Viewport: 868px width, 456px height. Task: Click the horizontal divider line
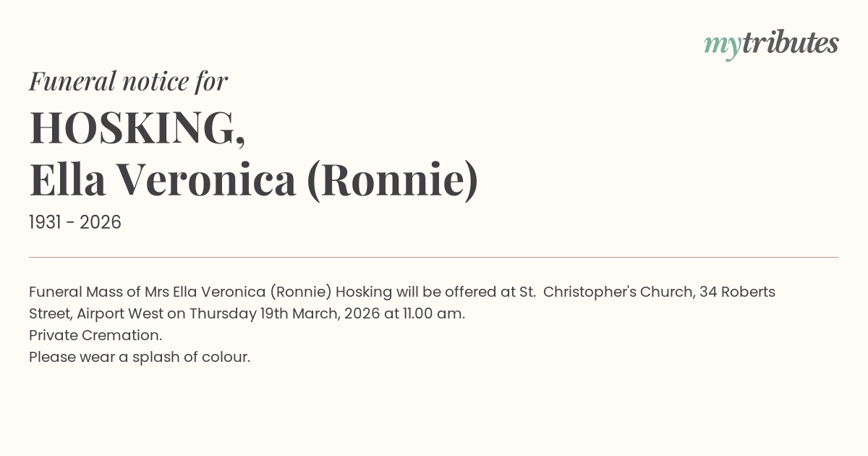coord(434,257)
